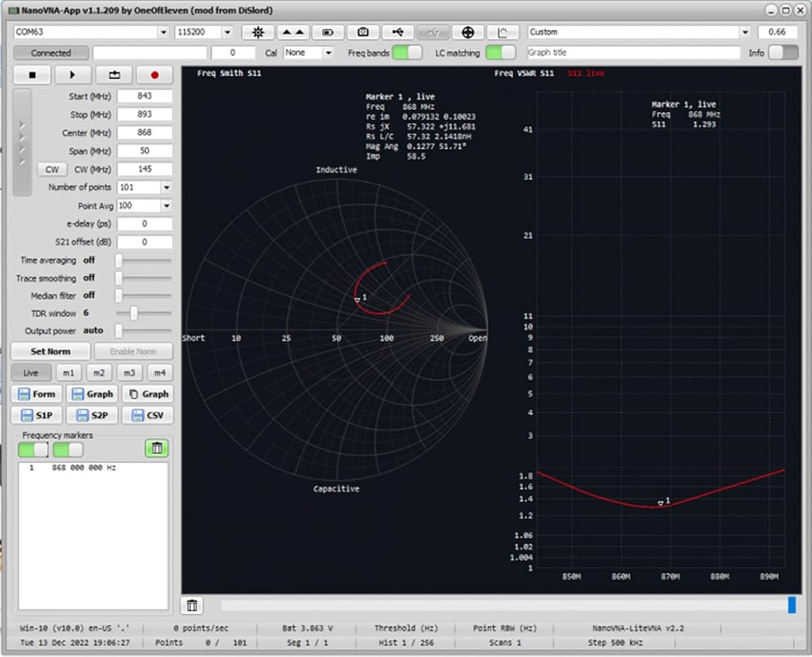Screen dimensions: 812x657
Task: Expand the Cal dropdown showing None
Action: tap(328, 53)
